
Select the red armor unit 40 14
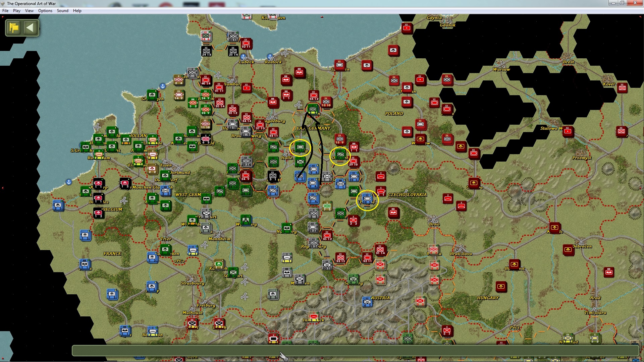pyautogui.click(x=206, y=80)
